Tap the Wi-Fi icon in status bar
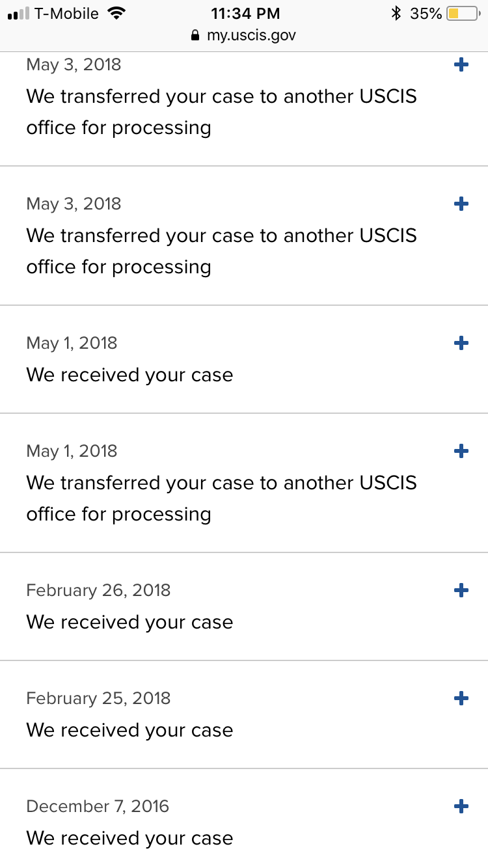 [x=116, y=13]
